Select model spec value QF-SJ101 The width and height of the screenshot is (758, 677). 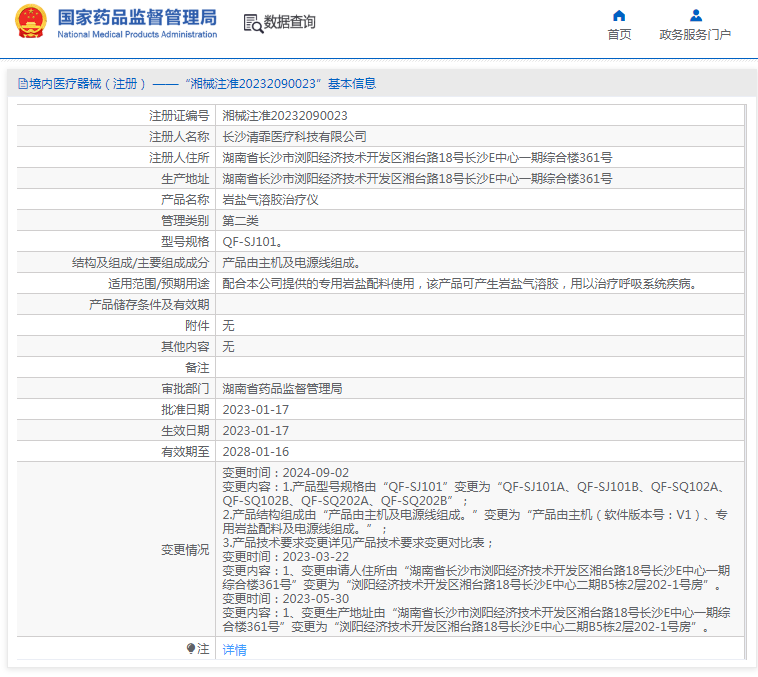tap(252, 241)
